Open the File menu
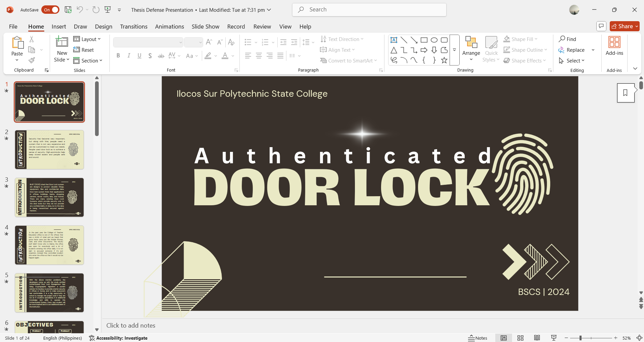 coord(13,27)
